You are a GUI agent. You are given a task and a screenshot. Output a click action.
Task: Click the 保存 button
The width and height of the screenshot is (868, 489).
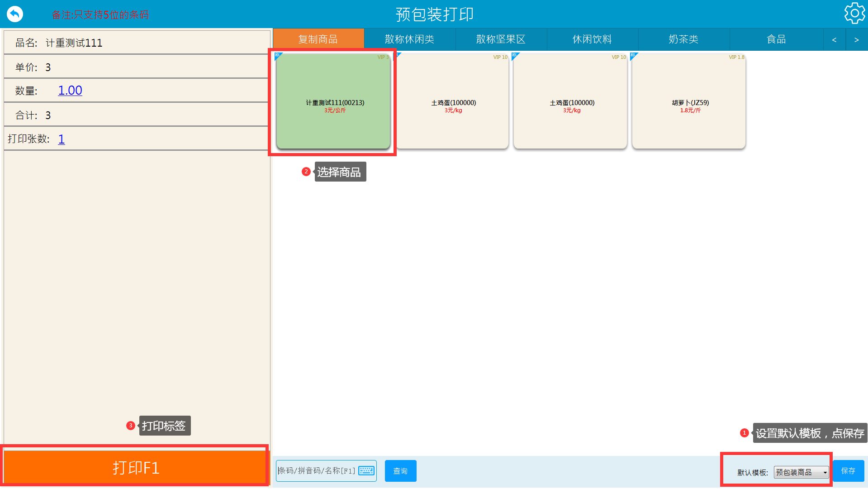point(848,471)
